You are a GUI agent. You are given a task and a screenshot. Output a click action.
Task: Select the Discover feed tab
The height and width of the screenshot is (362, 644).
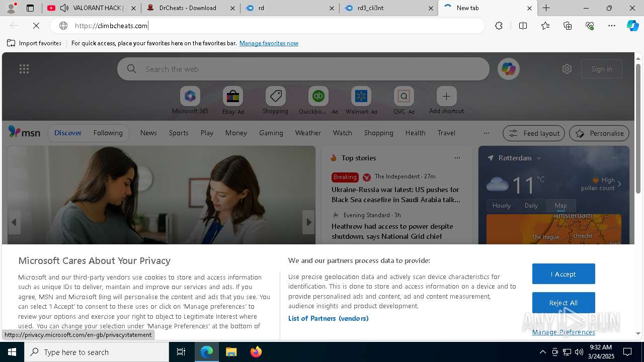[68, 133]
